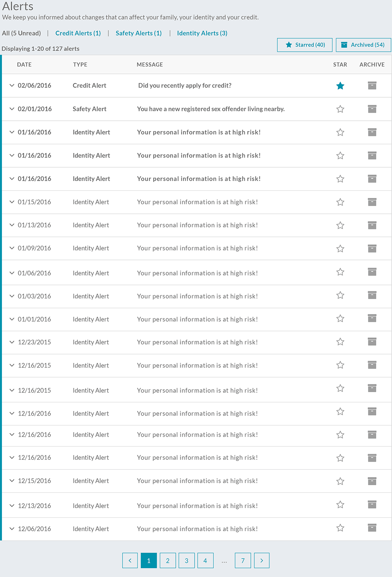Archive the 02/06/2016 Credit Alert
Viewport: 392px width, 577px height.
tap(372, 86)
